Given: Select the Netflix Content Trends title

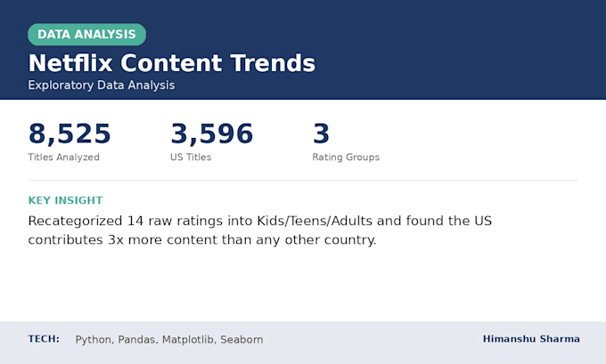Looking at the screenshot, I should (x=172, y=63).
